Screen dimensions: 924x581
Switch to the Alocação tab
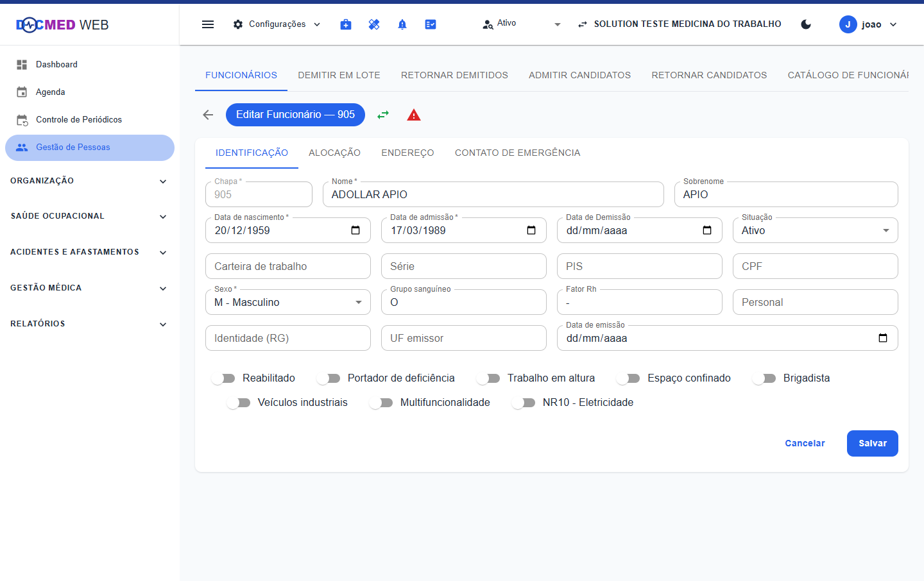point(334,153)
